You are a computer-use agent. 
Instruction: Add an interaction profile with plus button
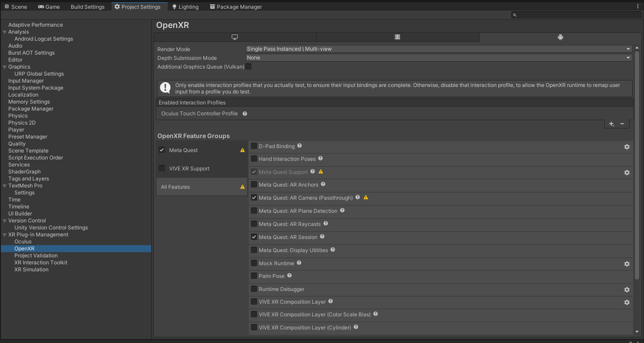(611, 124)
